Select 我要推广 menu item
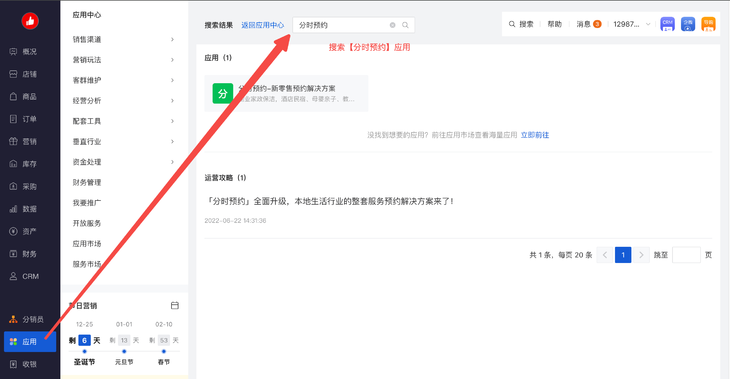 (87, 203)
